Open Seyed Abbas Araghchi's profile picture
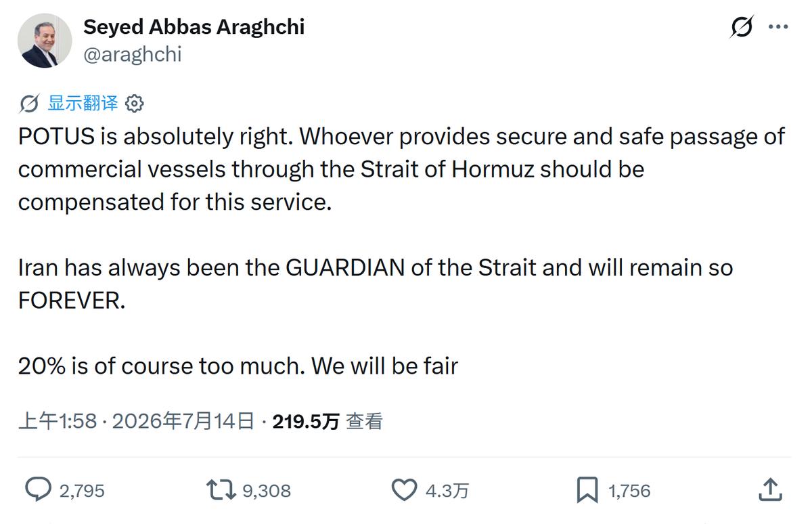The width and height of the screenshot is (812, 524). click(x=45, y=40)
